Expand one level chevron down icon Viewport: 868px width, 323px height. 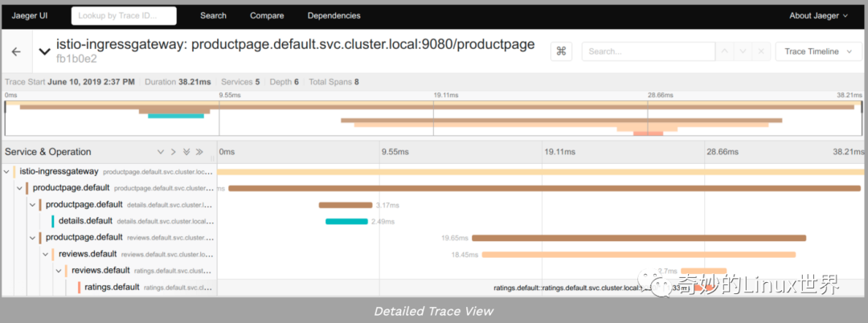pos(161,152)
